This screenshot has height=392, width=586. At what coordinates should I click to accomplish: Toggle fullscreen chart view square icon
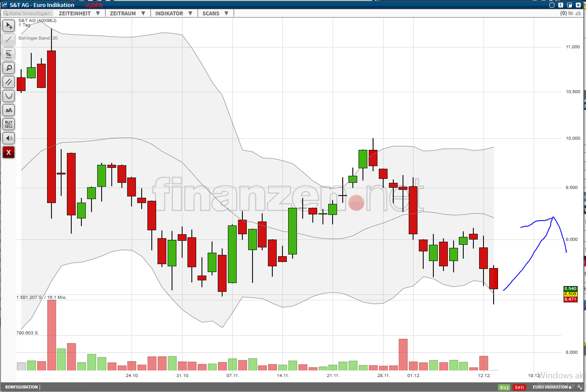pos(551,4)
